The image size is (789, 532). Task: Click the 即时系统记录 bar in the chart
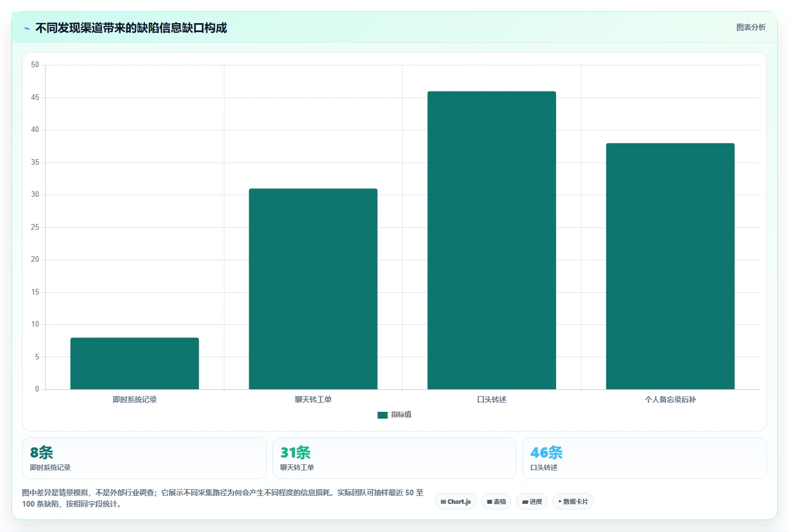134,363
